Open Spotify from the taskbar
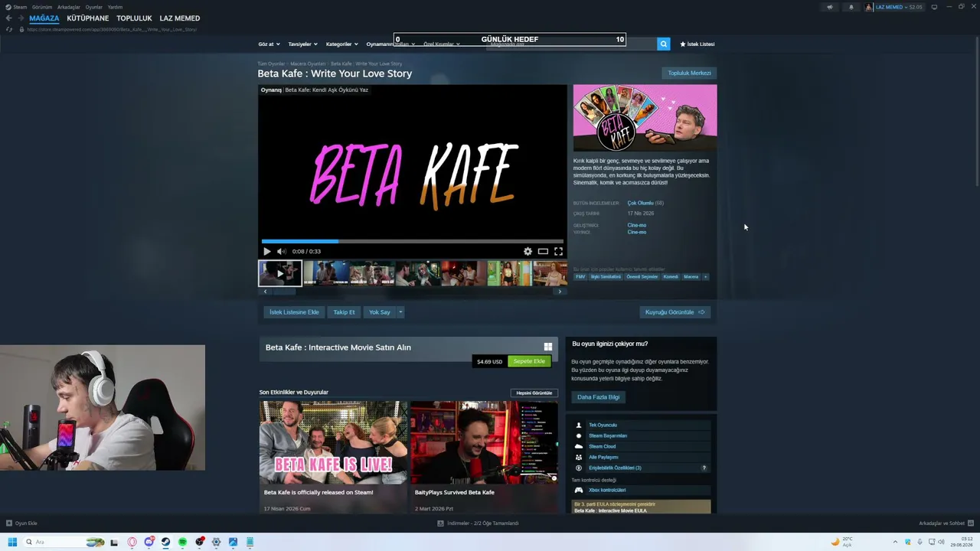This screenshot has width=980, height=551. click(182, 542)
